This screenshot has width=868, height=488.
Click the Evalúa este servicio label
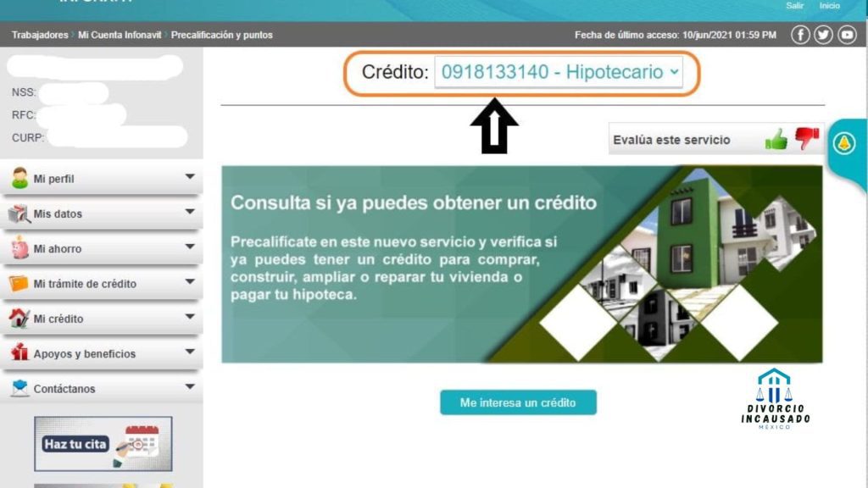tap(671, 140)
